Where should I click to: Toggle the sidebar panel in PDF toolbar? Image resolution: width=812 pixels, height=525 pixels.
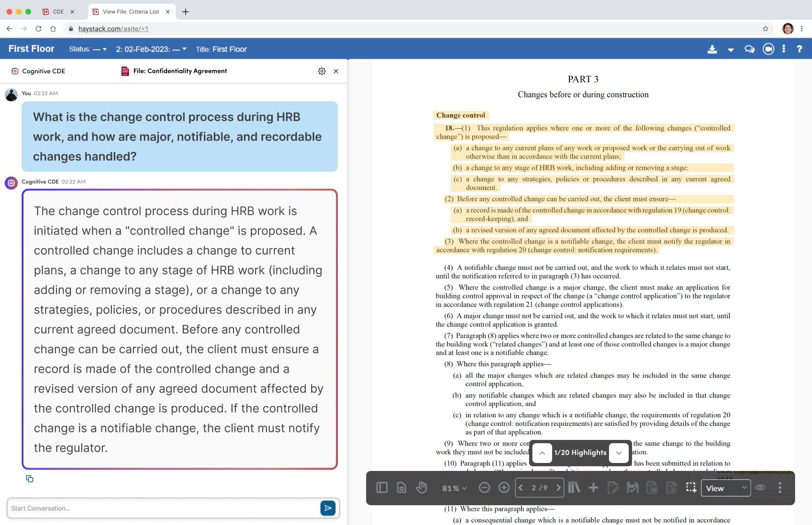click(382, 488)
